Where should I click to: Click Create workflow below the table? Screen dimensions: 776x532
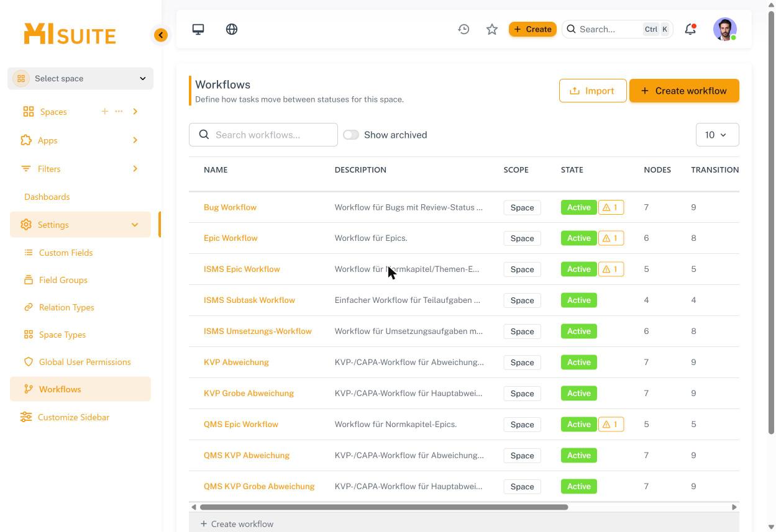pyautogui.click(x=237, y=524)
